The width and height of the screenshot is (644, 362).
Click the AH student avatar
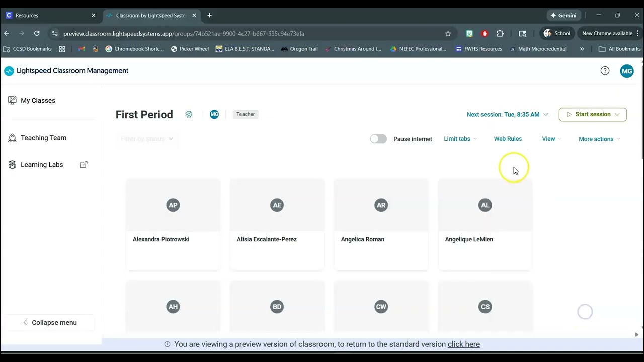click(x=173, y=307)
